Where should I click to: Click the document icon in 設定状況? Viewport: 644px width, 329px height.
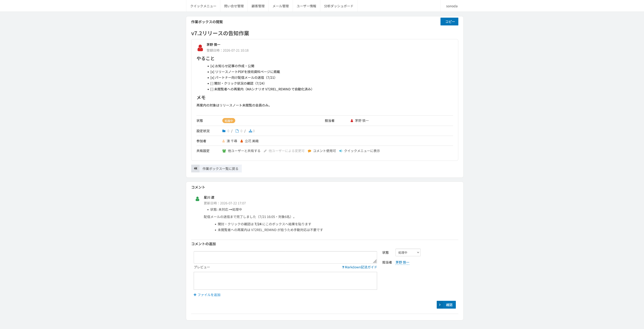237,131
